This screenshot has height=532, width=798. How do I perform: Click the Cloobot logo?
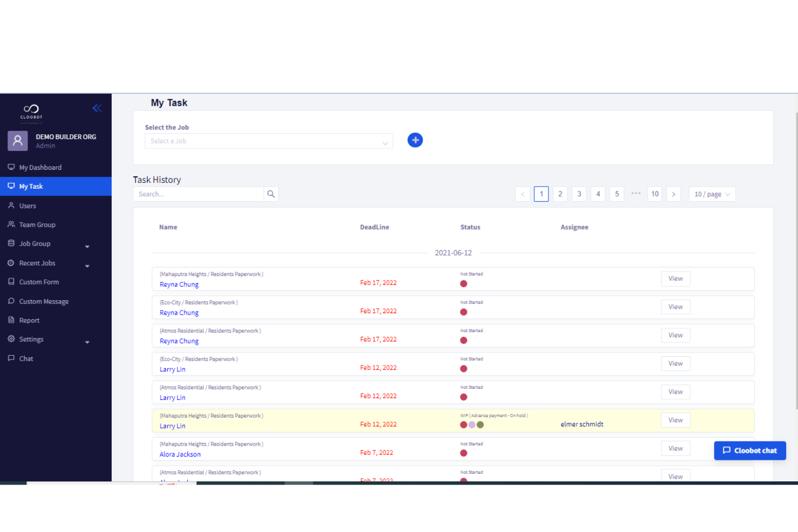[x=31, y=112]
